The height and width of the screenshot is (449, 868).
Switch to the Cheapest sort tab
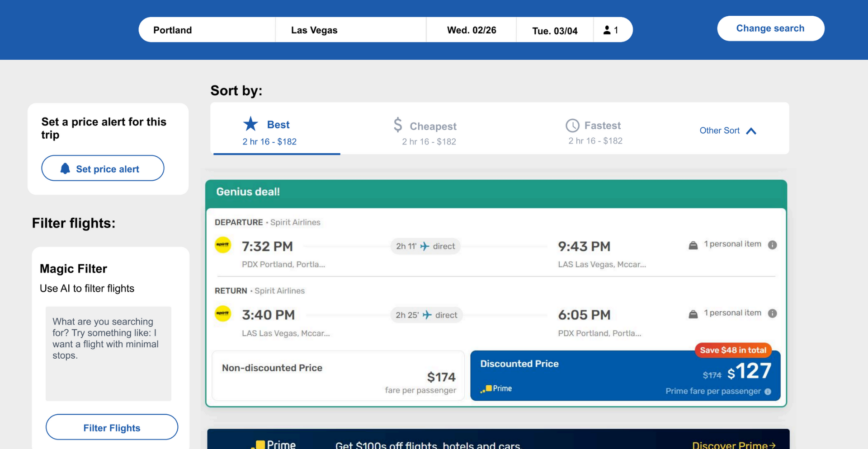coord(429,132)
